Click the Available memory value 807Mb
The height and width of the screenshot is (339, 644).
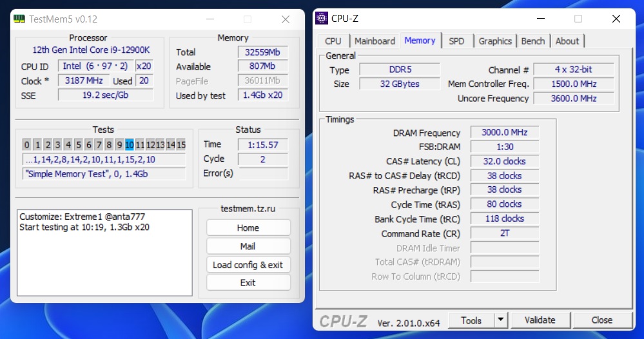[263, 66]
